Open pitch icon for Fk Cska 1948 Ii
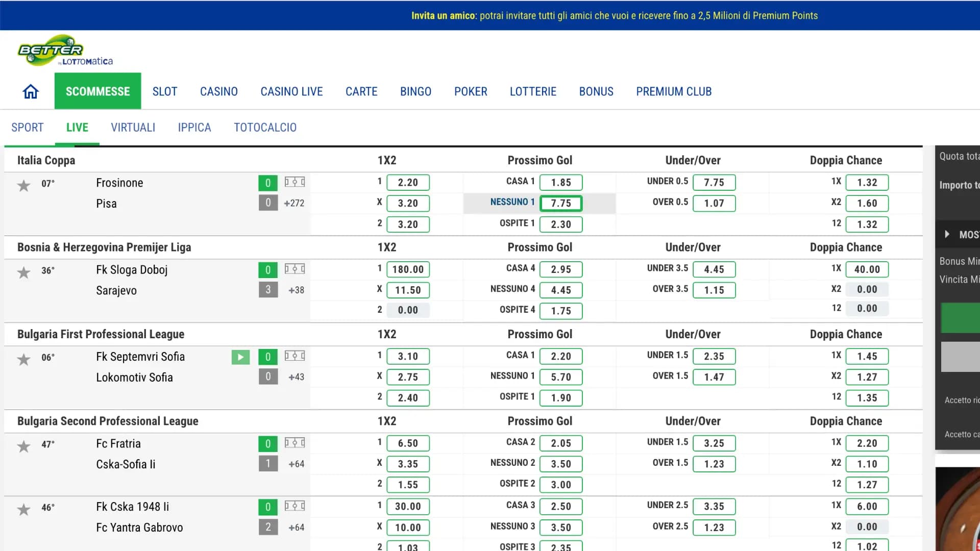Screen dimensions: 980x551 tap(295, 506)
